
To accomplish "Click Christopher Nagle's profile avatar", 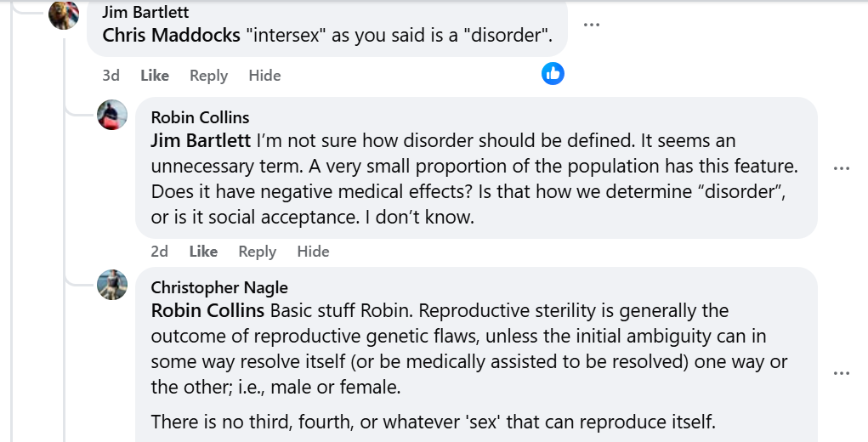I will pos(112,285).
